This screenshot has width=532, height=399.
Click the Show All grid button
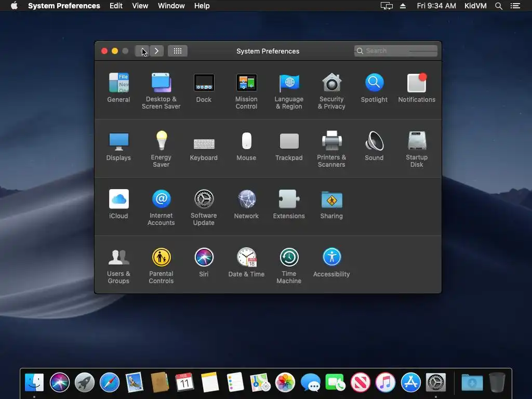click(178, 51)
